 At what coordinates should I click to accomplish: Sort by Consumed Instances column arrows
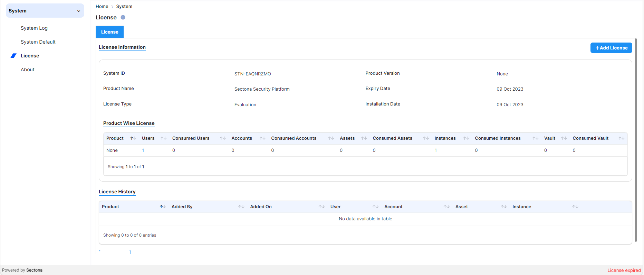coord(535,138)
